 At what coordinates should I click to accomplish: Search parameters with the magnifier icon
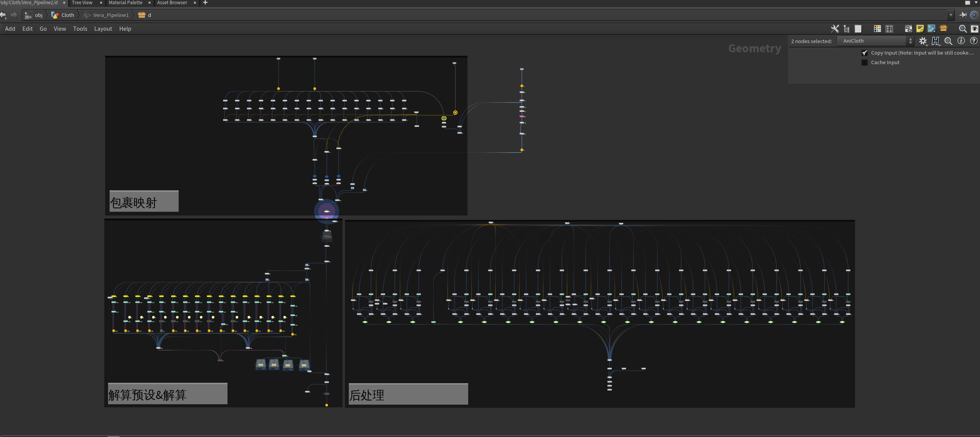(948, 41)
